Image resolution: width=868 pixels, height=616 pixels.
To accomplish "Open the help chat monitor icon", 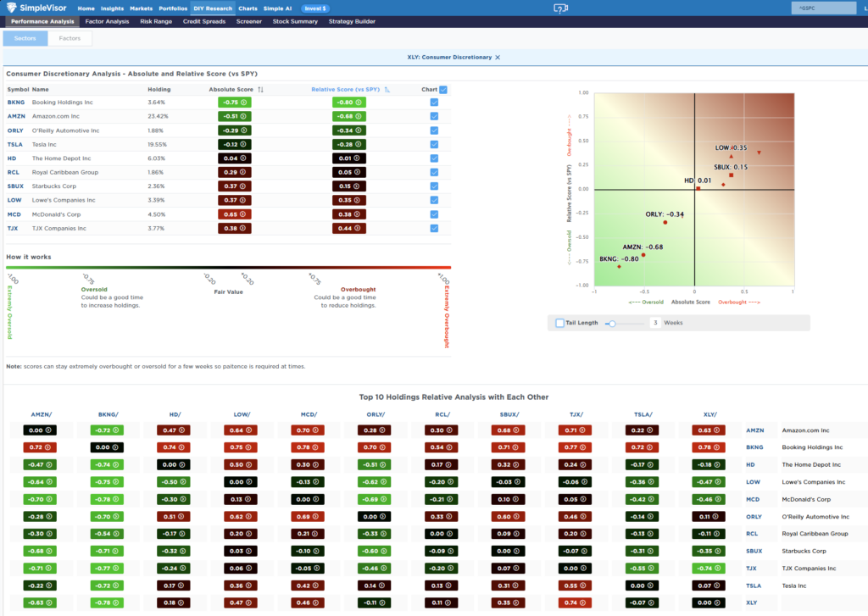I will coord(560,8).
